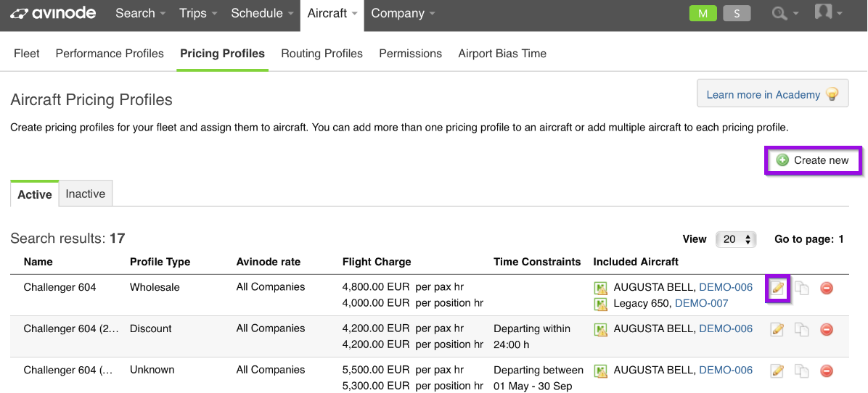Open the DEMO-007 aircraft link
Screen dimensions: 868x393
tap(701, 304)
